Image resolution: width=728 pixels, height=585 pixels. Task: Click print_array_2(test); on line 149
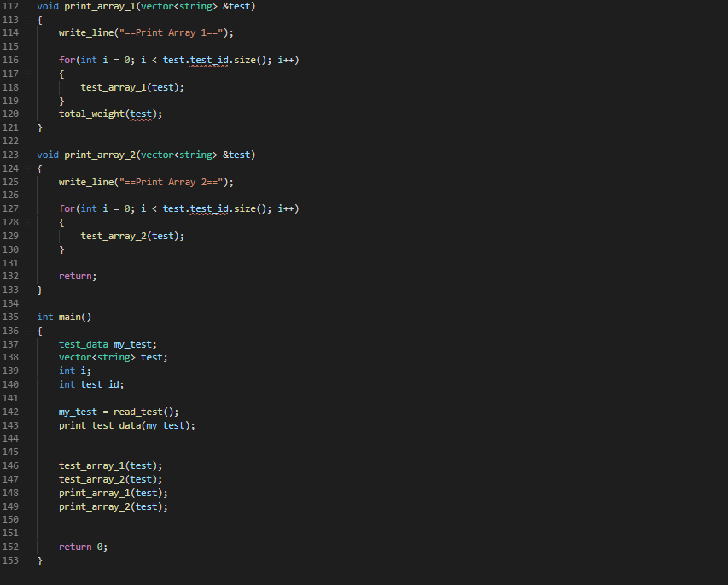point(114,506)
